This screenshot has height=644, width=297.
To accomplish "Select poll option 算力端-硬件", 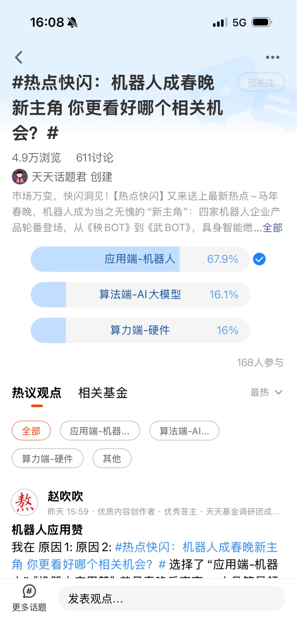I will [140, 331].
